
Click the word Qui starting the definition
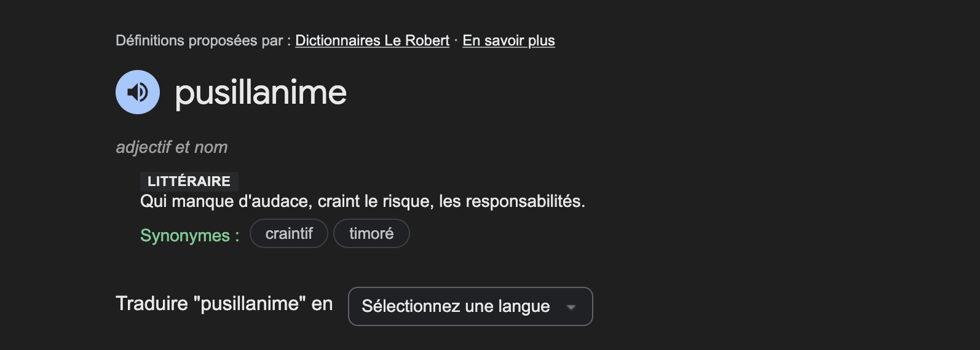coord(154,201)
